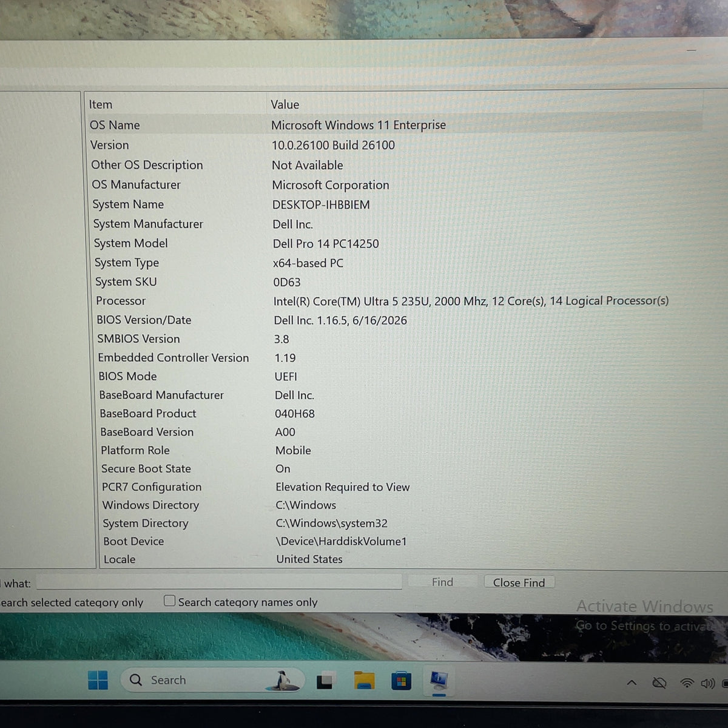The width and height of the screenshot is (728, 728).
Task: Select the 'C:\Windows\system32' directory value
Action: (332, 523)
